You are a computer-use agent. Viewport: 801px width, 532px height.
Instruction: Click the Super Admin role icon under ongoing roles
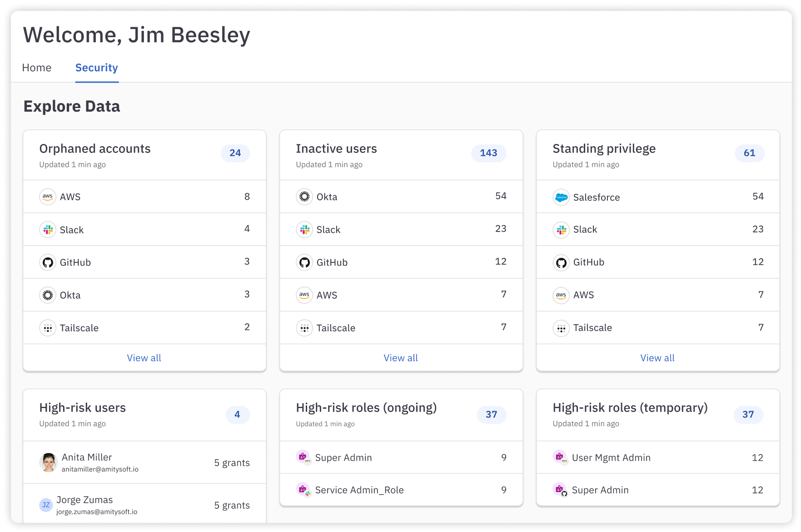click(x=304, y=457)
